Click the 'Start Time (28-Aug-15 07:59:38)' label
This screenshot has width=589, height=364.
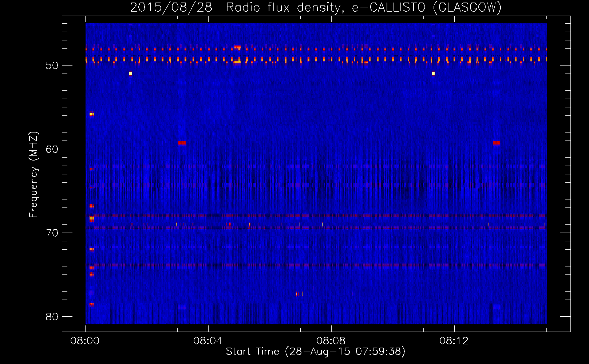(x=316, y=351)
